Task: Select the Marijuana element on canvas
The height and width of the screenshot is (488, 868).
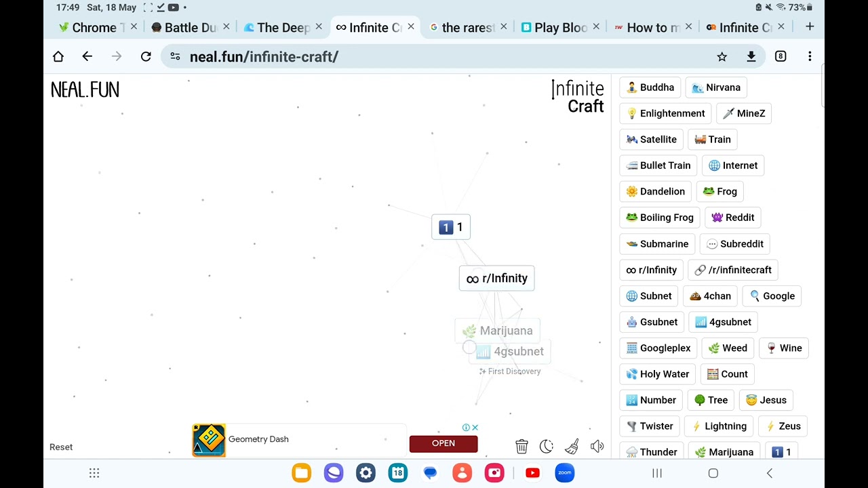Action: [x=498, y=331]
